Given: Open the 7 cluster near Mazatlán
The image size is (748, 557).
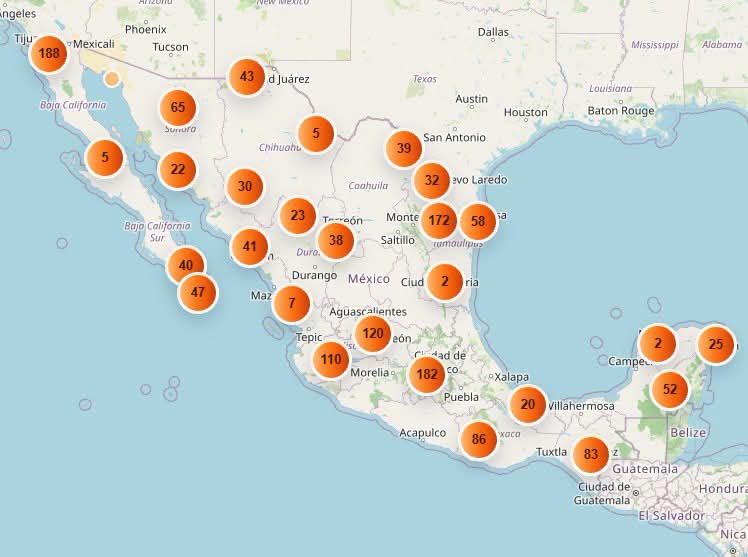Looking at the screenshot, I should [x=291, y=304].
